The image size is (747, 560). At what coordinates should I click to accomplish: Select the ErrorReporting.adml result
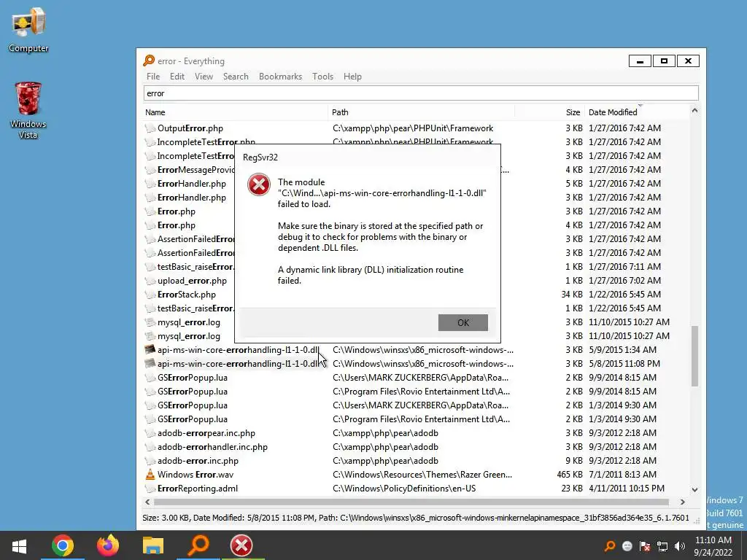pyautogui.click(x=197, y=488)
